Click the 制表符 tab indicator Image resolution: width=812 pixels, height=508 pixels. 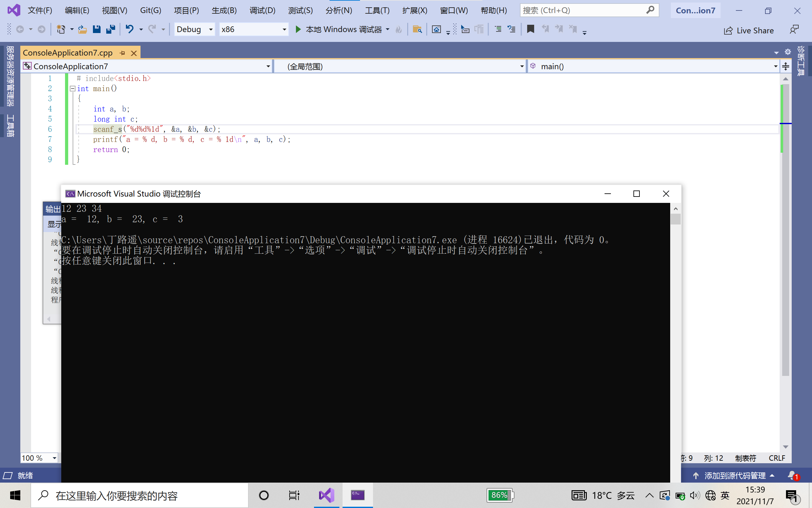pos(745,458)
